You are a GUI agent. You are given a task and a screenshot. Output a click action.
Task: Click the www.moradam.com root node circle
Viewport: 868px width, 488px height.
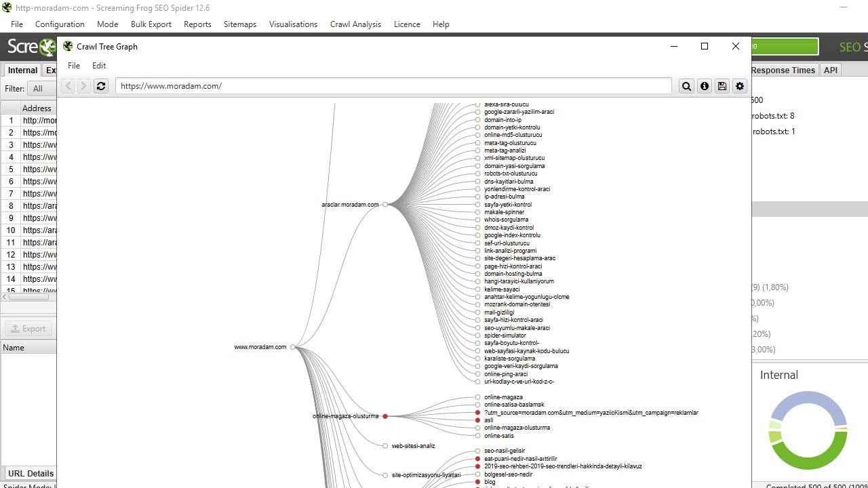293,347
